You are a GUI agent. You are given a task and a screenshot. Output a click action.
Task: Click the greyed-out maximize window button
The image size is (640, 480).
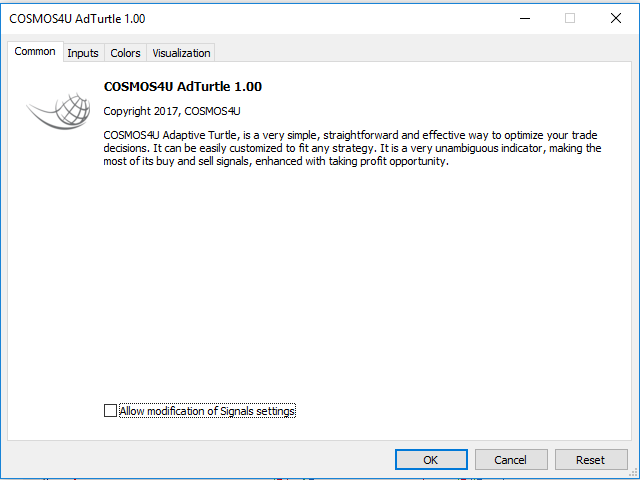[x=570, y=18]
